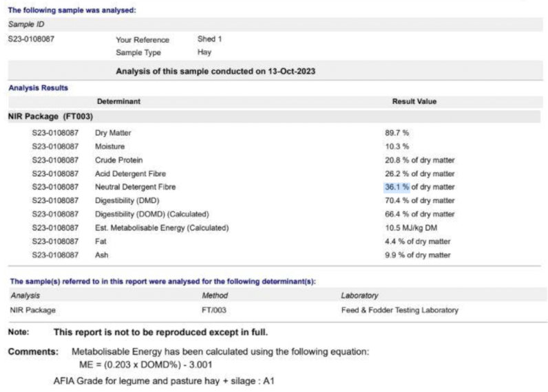548x392 pixels.
Task: Click the Acid Detergent Fibre label
Action: (x=130, y=173)
